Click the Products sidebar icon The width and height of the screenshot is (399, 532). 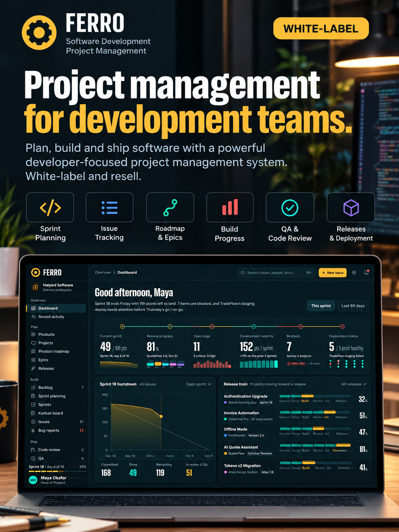(33, 334)
